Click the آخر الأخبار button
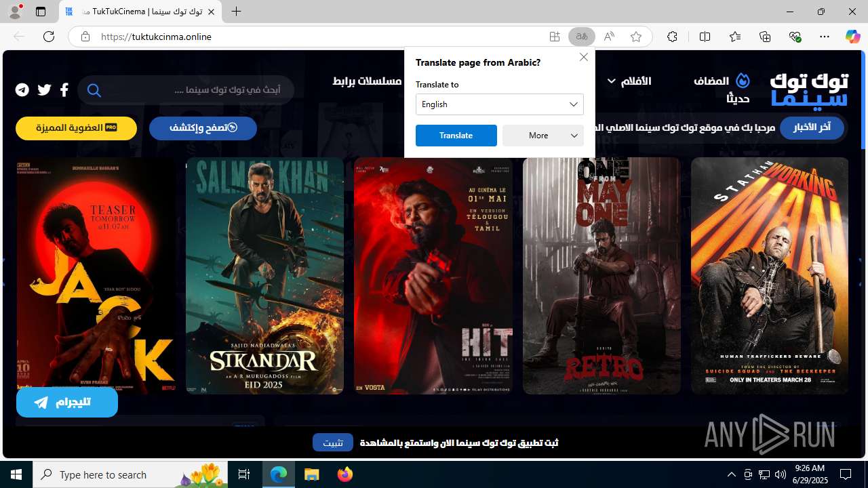The height and width of the screenshot is (488, 868). (812, 127)
